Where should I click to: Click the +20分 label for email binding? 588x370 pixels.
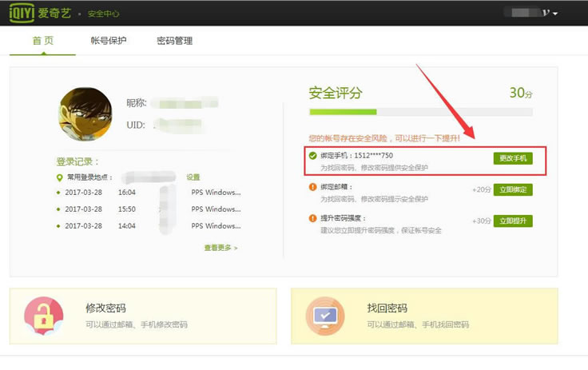tap(482, 190)
